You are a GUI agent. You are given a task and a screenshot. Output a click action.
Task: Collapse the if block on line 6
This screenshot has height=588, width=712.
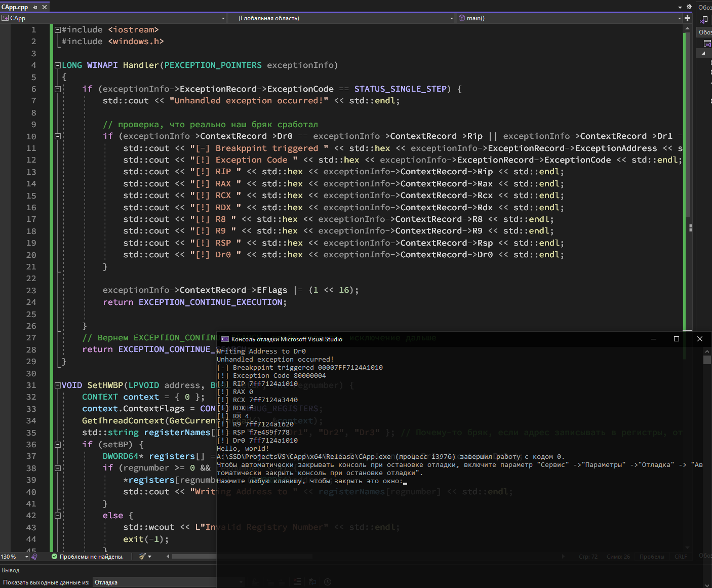[58, 89]
